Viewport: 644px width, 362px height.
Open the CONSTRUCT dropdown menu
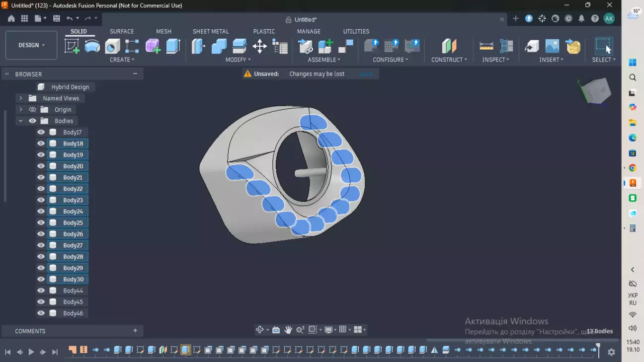pos(449,60)
